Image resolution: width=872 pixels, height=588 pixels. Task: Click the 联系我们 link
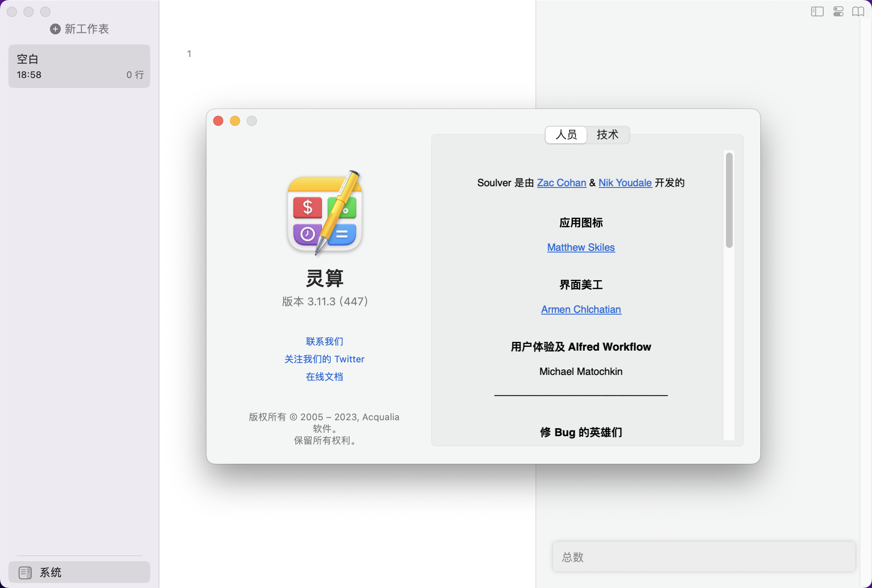pyautogui.click(x=324, y=341)
